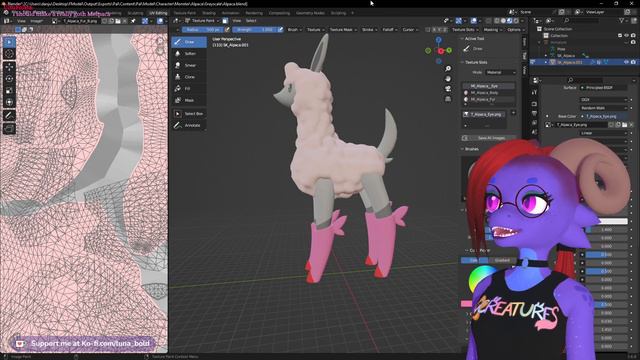Click the viewport camera view icon

pos(448,89)
